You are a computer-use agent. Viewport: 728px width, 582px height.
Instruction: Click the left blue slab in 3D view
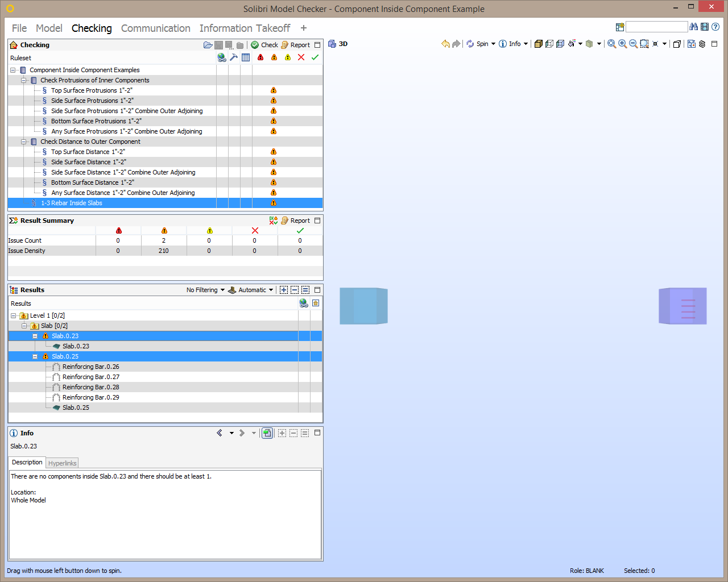[363, 306]
